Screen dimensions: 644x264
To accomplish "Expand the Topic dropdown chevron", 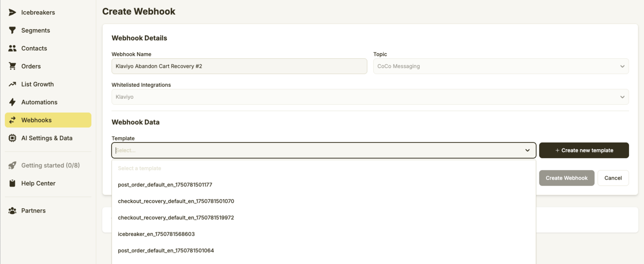I will pos(622,66).
